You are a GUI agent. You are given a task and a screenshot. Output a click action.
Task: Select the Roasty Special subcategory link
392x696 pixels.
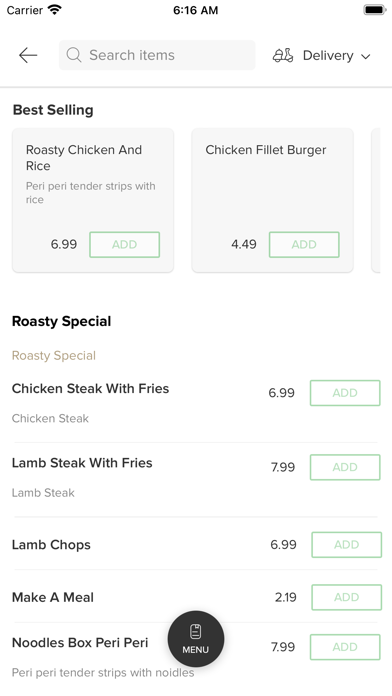pos(54,356)
